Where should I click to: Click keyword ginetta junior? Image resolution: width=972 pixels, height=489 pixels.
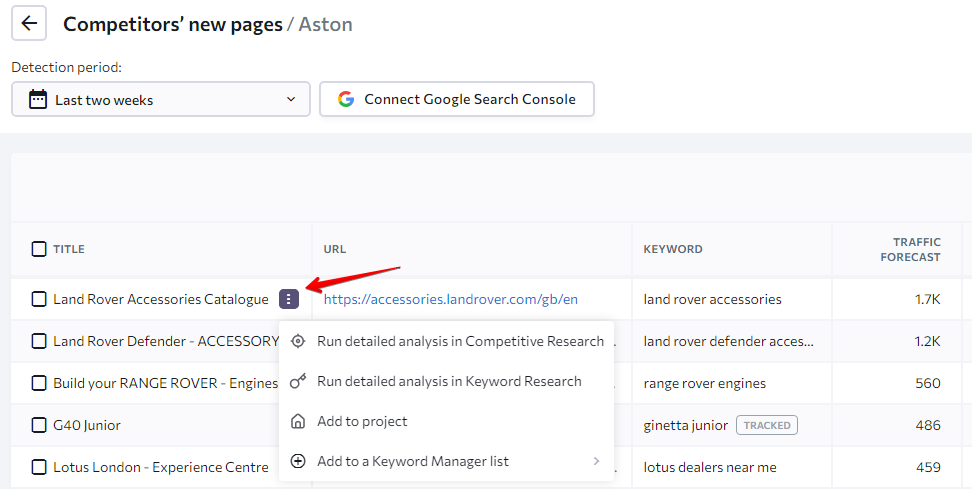tap(686, 425)
